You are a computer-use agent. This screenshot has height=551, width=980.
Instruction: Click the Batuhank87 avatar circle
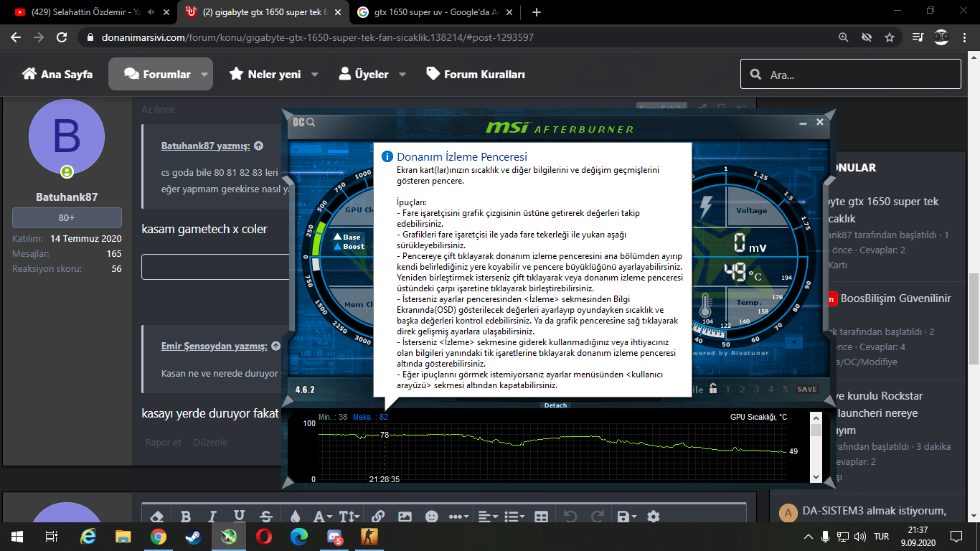coord(67,137)
